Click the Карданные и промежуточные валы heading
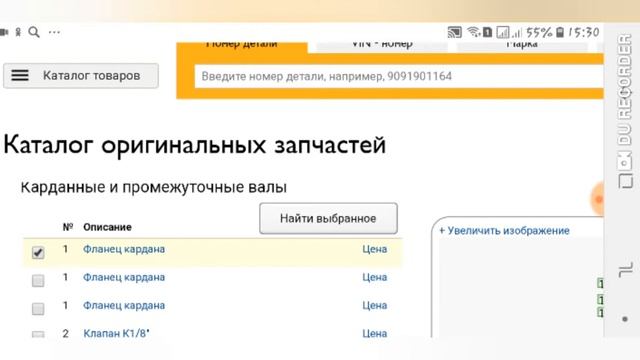 click(x=153, y=187)
